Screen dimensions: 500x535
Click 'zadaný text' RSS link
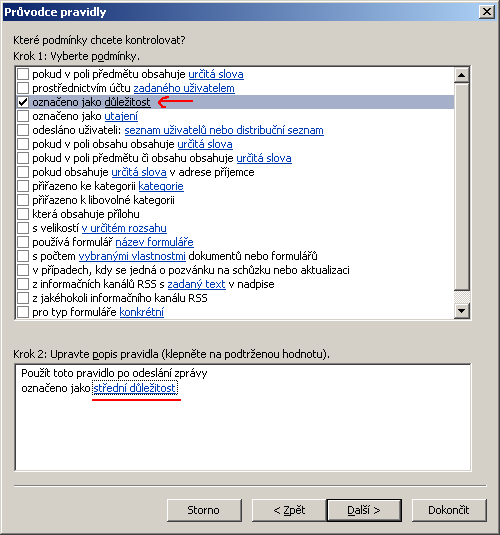[197, 284]
